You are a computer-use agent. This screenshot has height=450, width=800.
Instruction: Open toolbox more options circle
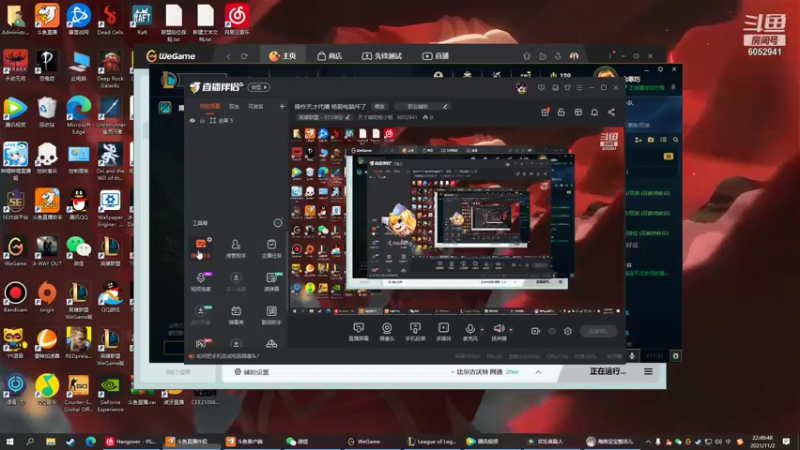pyautogui.click(x=278, y=223)
